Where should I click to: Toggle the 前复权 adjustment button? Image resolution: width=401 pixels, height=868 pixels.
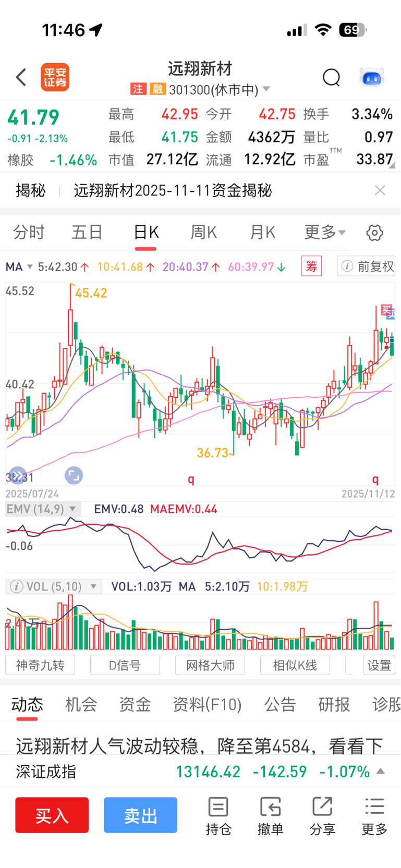[x=366, y=266]
